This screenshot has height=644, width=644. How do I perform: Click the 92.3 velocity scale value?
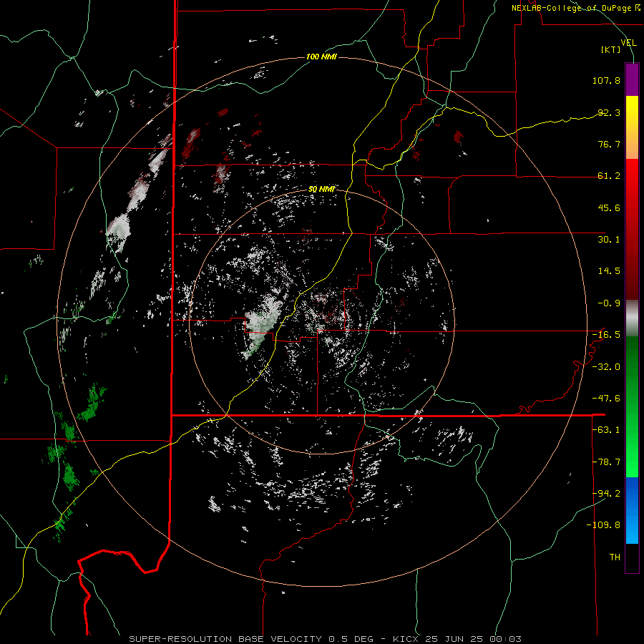(x=609, y=112)
